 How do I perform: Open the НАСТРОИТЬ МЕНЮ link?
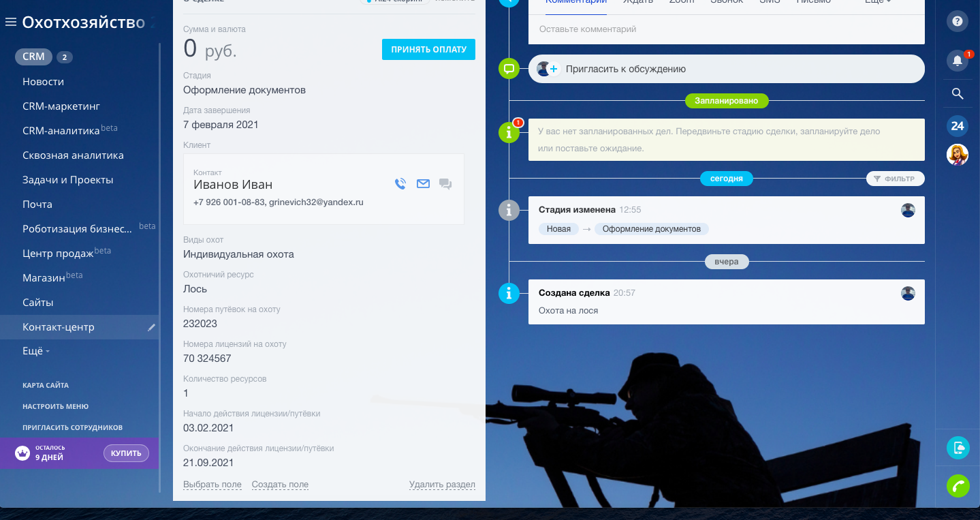56,406
